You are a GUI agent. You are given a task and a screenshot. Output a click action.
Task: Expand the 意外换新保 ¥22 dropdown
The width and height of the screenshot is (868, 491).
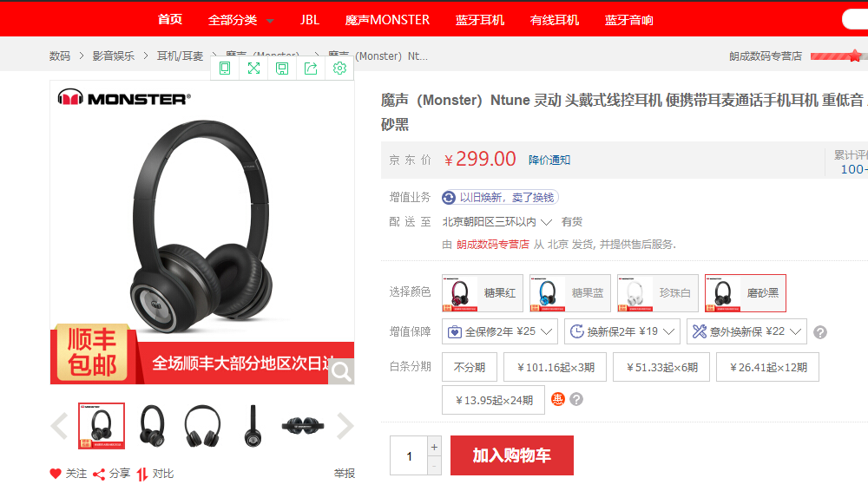(746, 331)
